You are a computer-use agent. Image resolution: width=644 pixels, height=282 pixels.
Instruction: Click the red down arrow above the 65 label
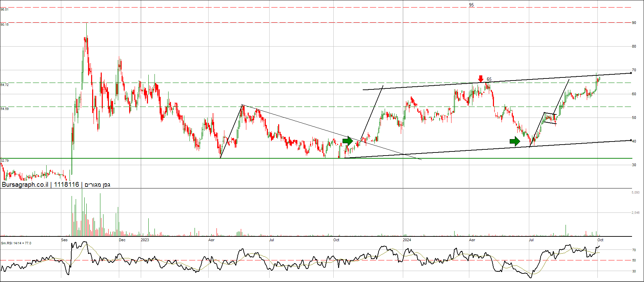click(481, 78)
